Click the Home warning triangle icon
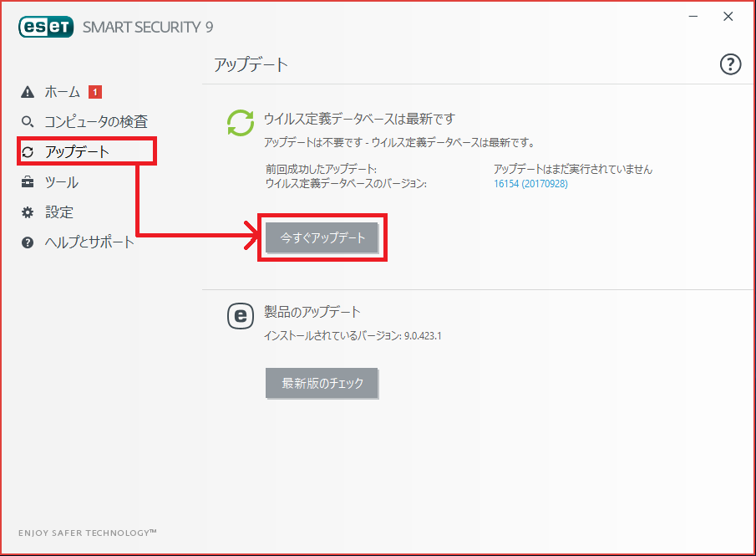The image size is (756, 556). coord(28,92)
